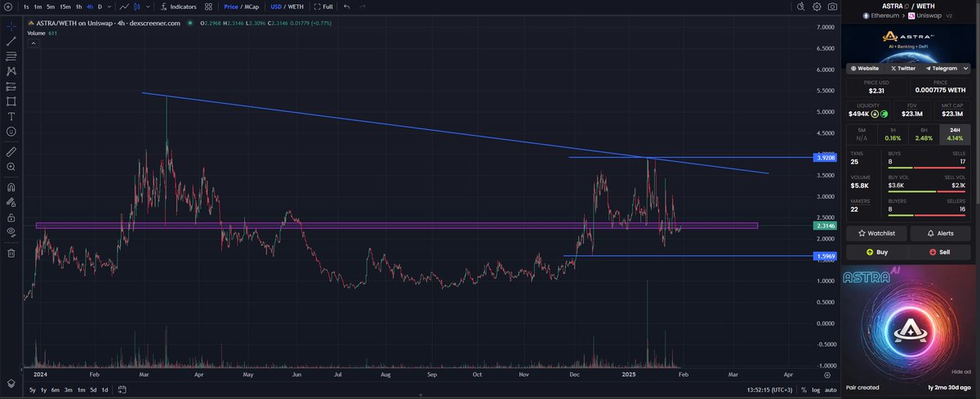Image resolution: width=980 pixels, height=399 pixels.
Task: Select the crosshair cursor tool
Action: coord(11,25)
